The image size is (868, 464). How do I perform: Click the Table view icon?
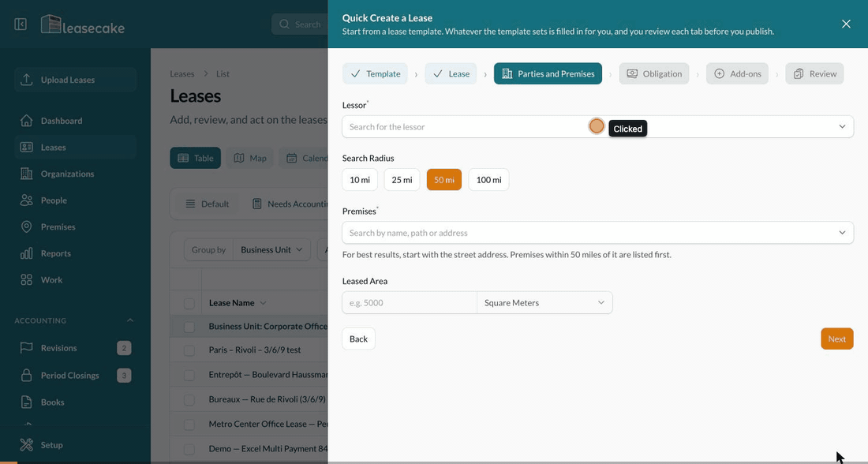click(183, 159)
